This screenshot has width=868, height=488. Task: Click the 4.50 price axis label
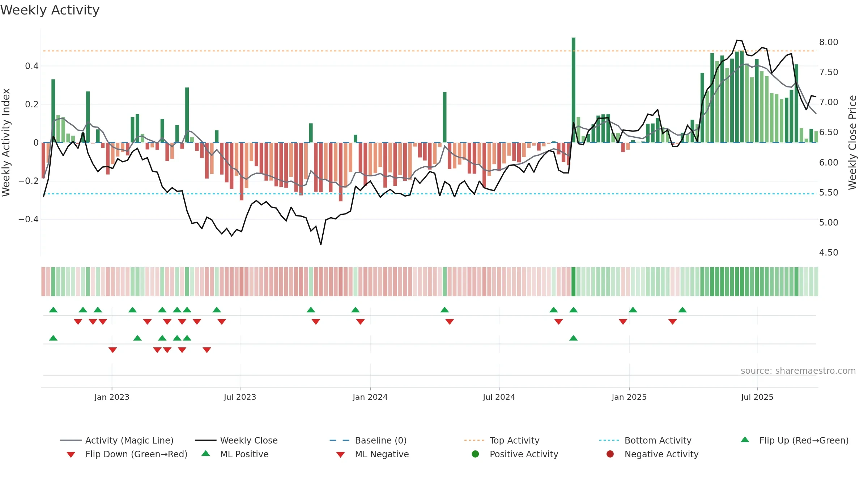coord(829,252)
